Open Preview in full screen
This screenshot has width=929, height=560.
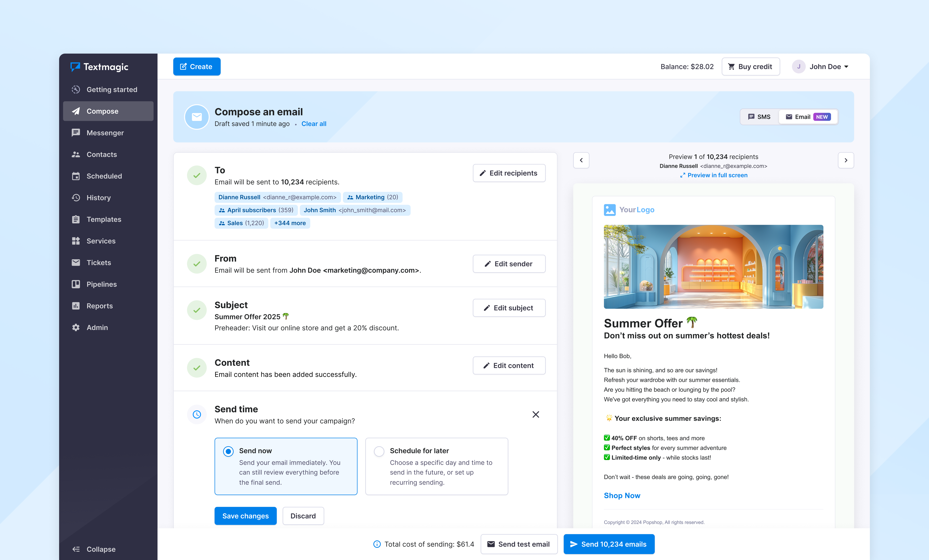tap(713, 175)
